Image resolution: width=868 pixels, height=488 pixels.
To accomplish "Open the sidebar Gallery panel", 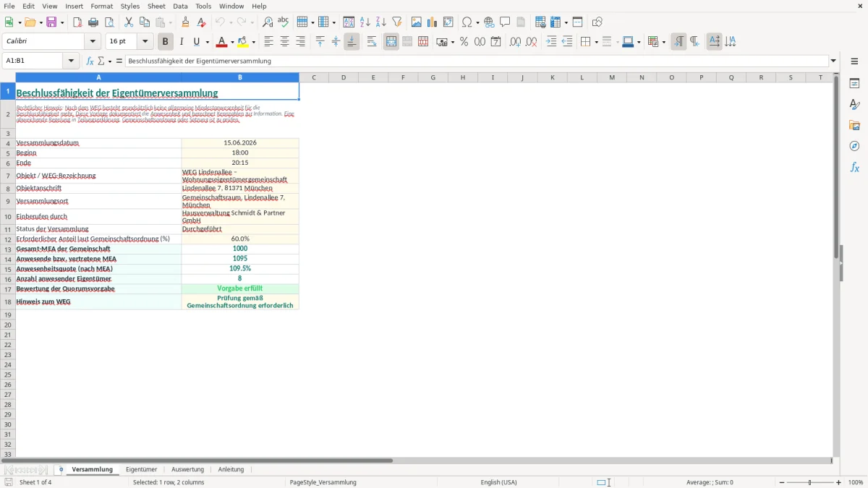I will [854, 125].
